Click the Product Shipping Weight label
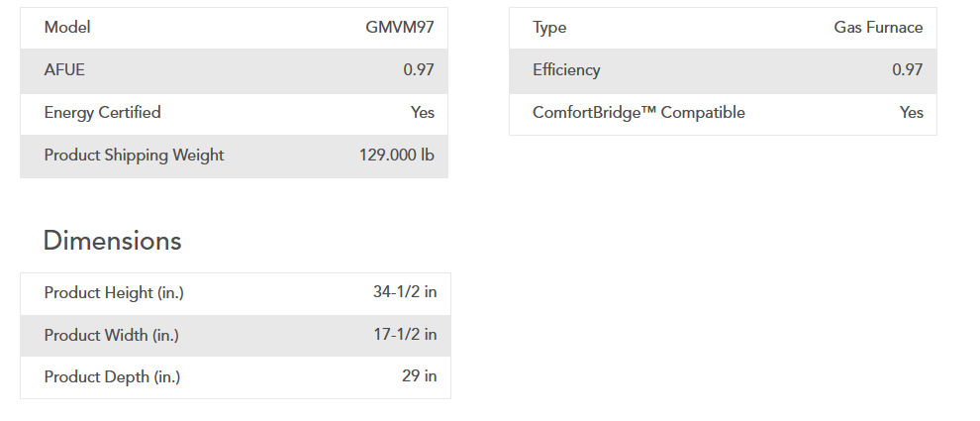Viewport: 980px width, 421px height. [134, 156]
